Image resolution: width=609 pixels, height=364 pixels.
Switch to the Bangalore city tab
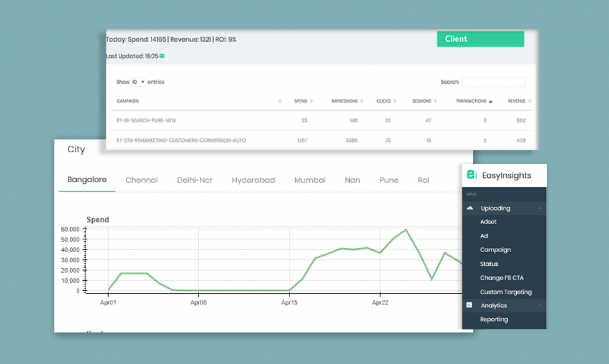click(87, 180)
